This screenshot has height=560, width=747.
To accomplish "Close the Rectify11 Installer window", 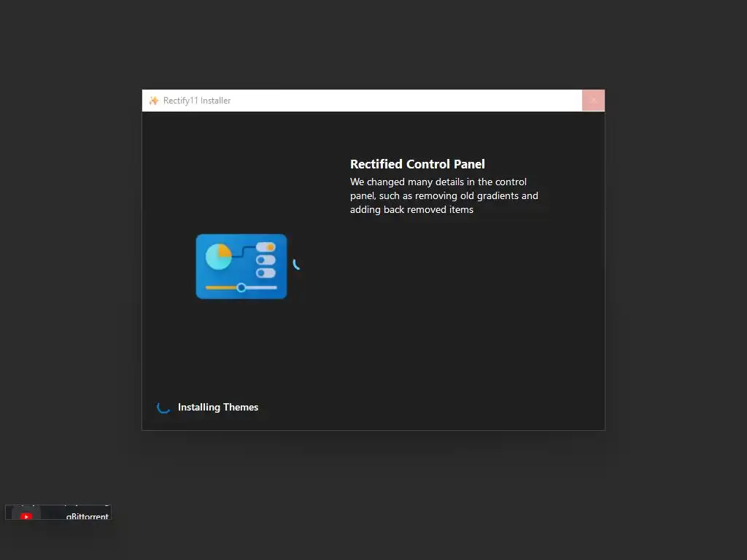I will (x=593, y=101).
